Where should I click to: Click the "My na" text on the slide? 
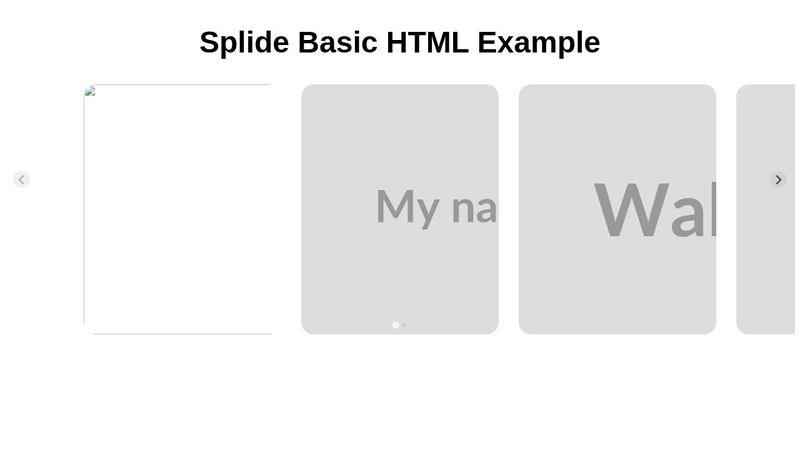tap(436, 207)
